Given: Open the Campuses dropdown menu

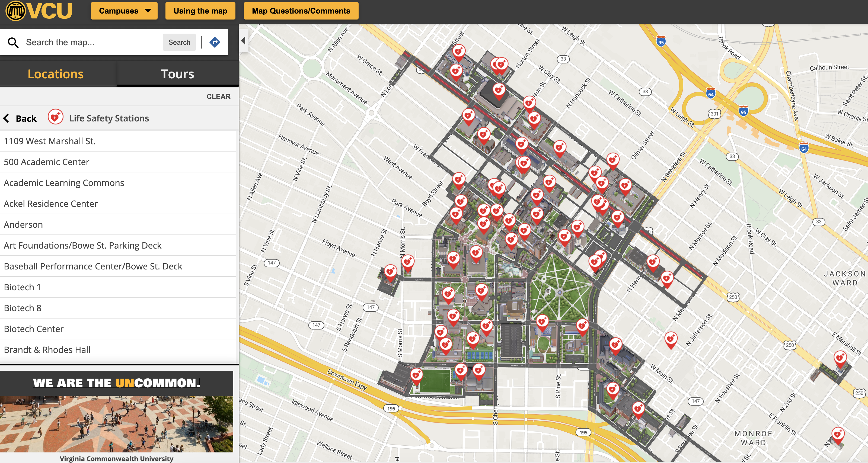Looking at the screenshot, I should tap(124, 11).
